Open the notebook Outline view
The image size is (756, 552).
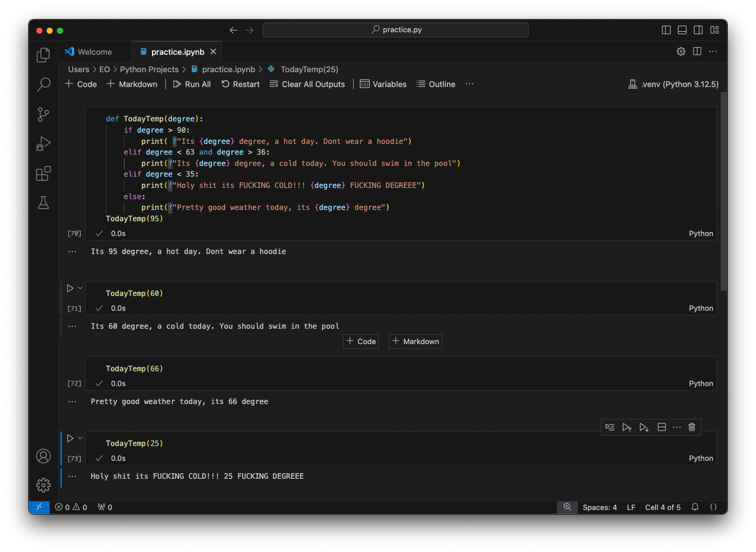tap(436, 84)
